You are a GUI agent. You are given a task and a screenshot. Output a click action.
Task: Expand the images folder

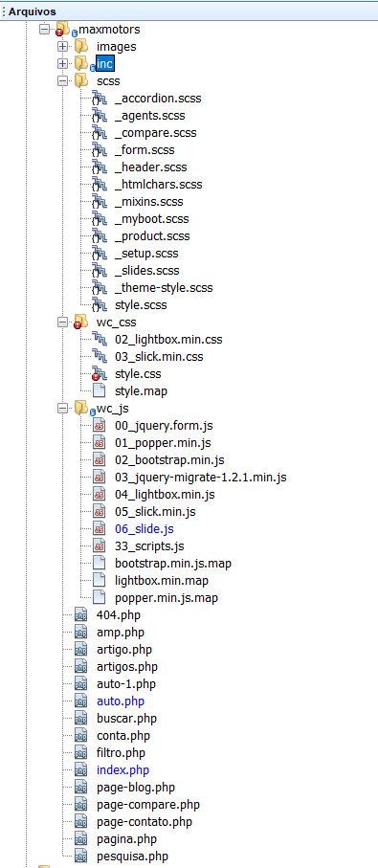(62, 47)
